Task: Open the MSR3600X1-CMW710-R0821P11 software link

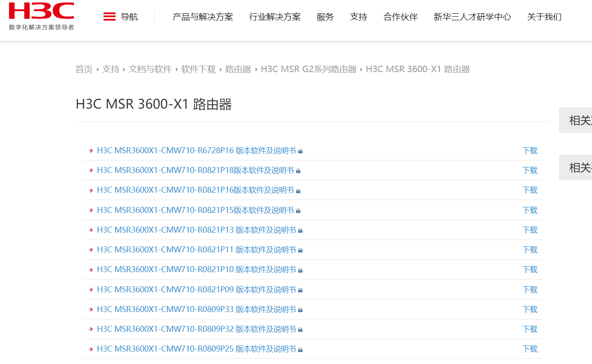Action: pyautogui.click(x=196, y=250)
